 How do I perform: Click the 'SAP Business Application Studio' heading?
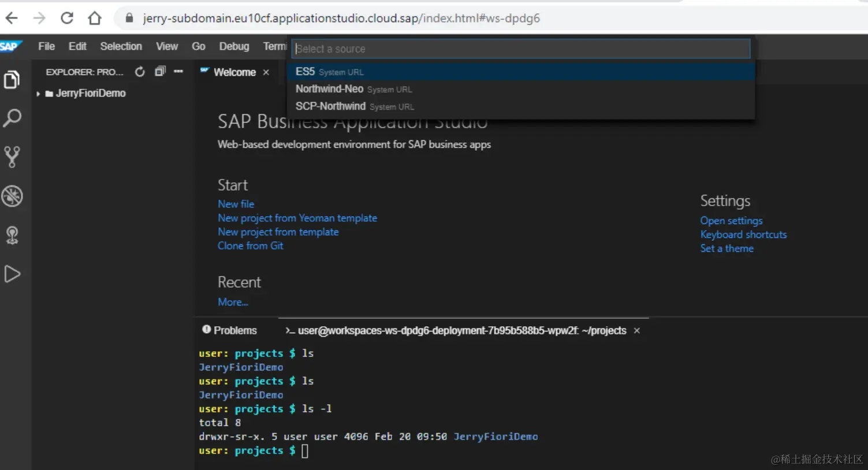point(352,122)
